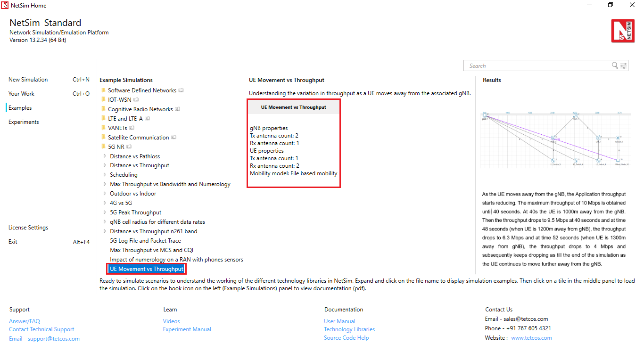Viewport: 644px width, 343px height.
Task: Open book icon beside Satellite Communication
Action: click(174, 138)
